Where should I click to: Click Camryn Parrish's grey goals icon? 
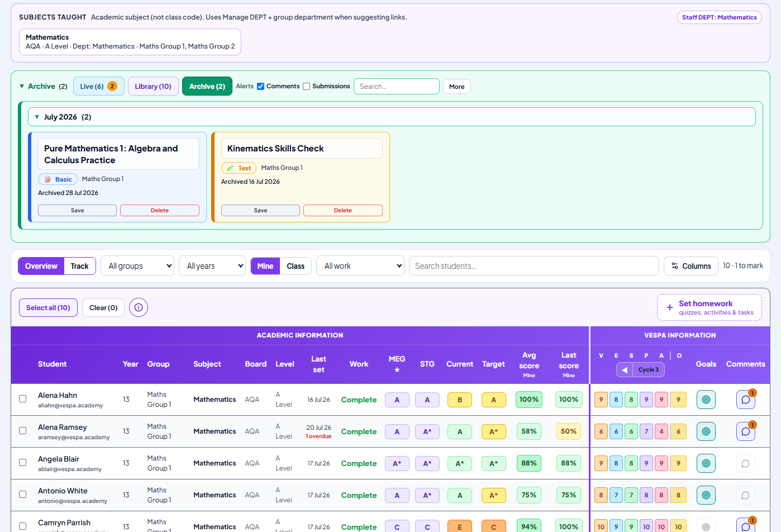point(706,527)
